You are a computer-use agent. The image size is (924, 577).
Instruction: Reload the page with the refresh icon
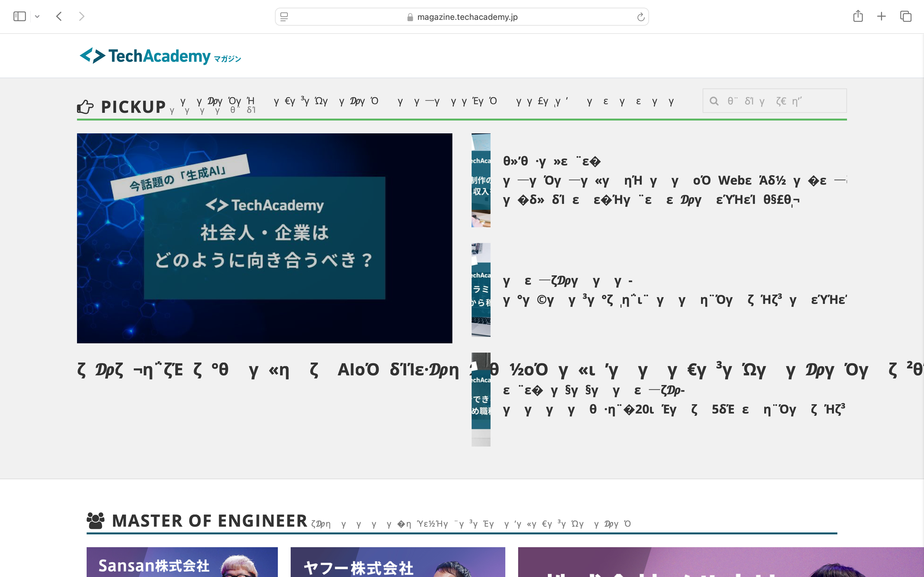641,17
